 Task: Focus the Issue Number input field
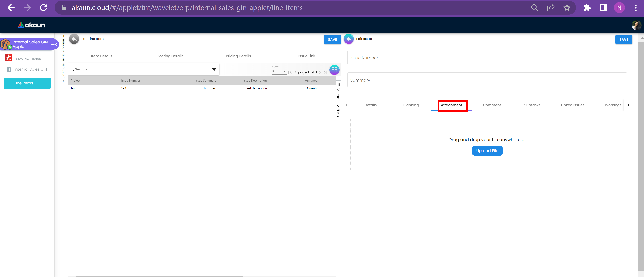click(x=487, y=58)
